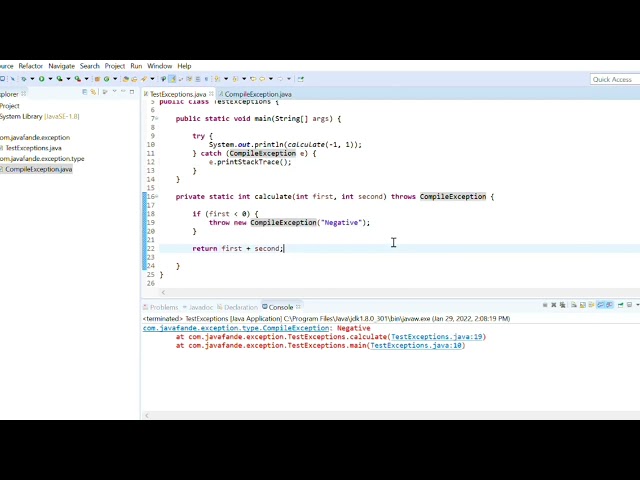Screen dimensions: 640x480
Task: Toggle the highlighted Mark Occurrences icon
Action: coord(172,79)
